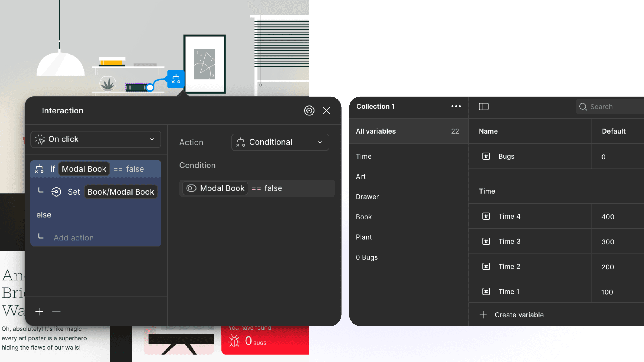
Task: Toggle the sidebar panel icon in variables
Action: click(x=484, y=107)
